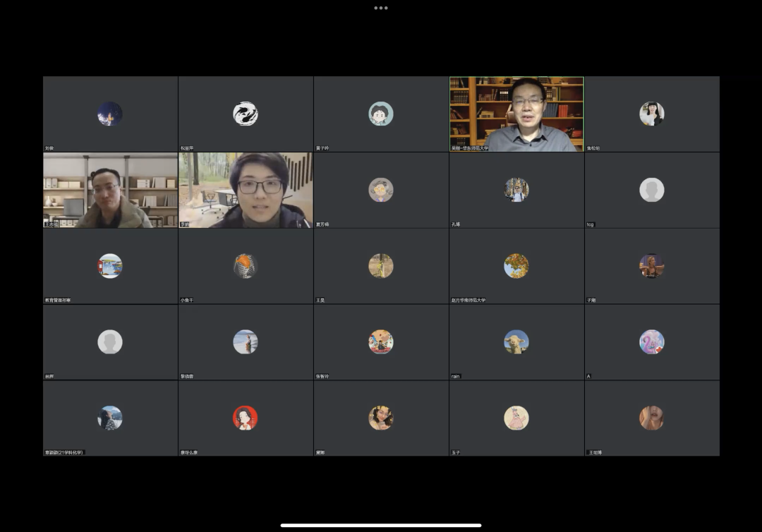Tap the home indicator bar at bottom

point(381,525)
